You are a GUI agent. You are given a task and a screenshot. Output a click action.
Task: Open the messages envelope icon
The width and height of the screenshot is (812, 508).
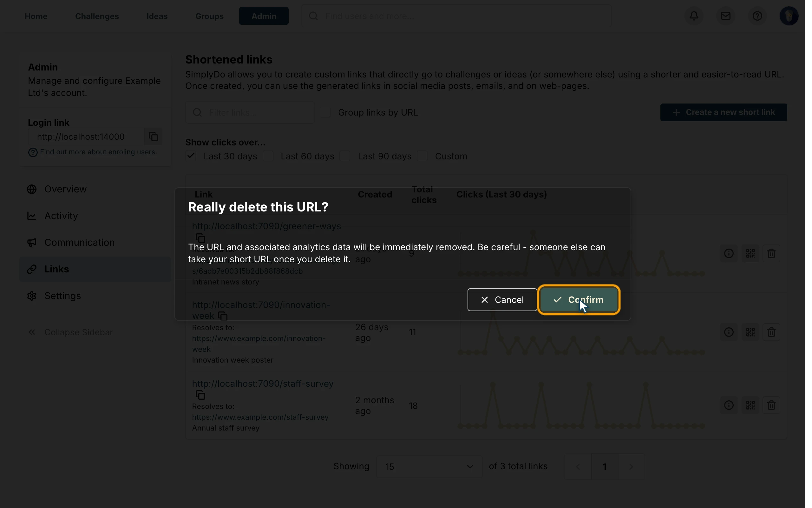725,16
